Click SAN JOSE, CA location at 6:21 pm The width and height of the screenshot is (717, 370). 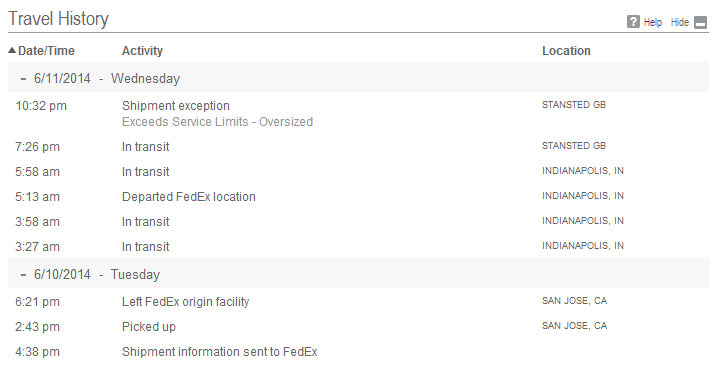pyautogui.click(x=574, y=301)
